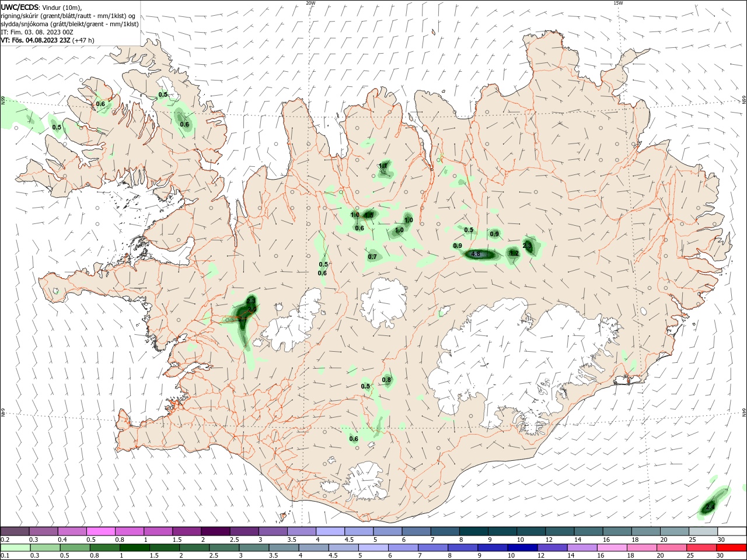Select the dark navy 10 swatch in lower legend row
747x560 pixels.
click(x=521, y=548)
